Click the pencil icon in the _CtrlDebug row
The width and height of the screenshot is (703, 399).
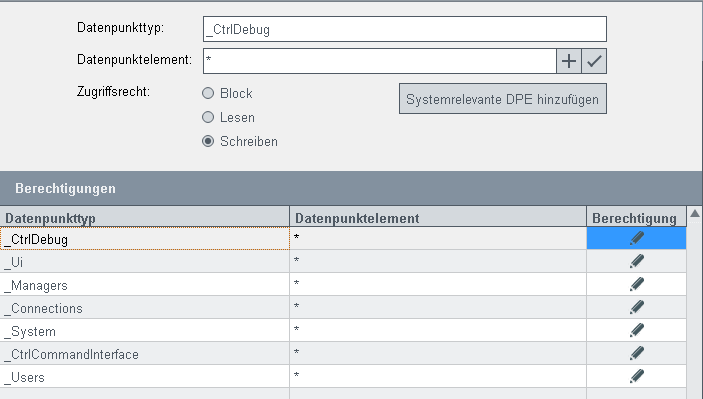[x=636, y=238]
